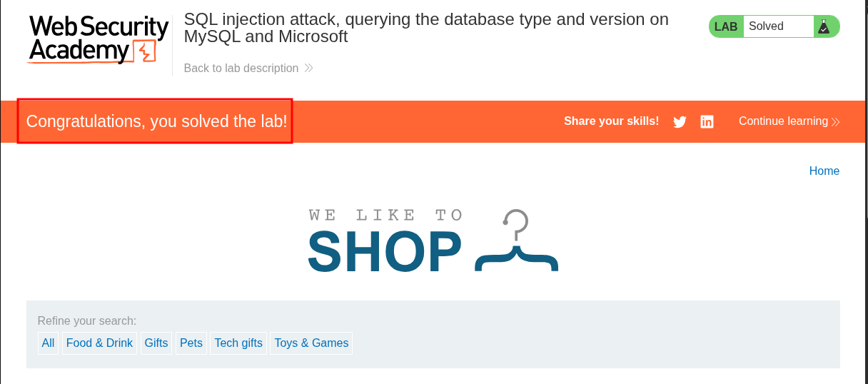Screen dimensions: 868x384
Task: Choose the Tech gifts filter
Action: pos(238,343)
